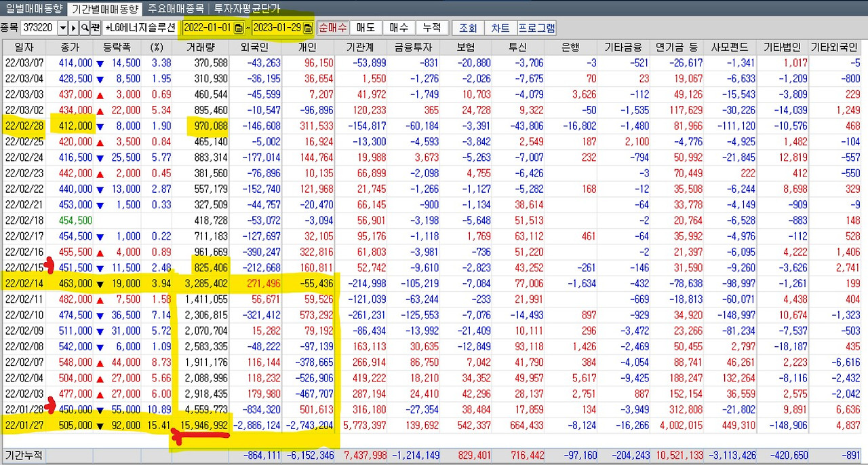868x465 pixels.
Task: Click the stock code input showing 373220
Action: 37,28
